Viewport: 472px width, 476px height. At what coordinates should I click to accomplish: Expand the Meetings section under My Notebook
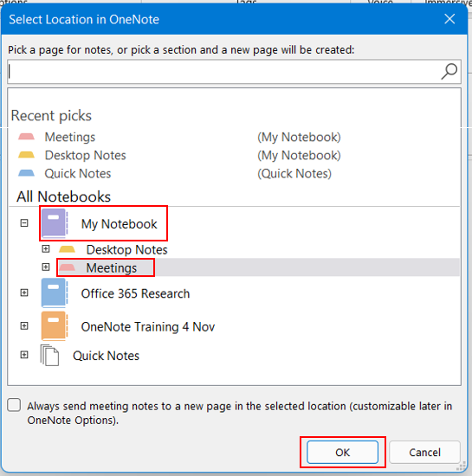[x=46, y=267]
